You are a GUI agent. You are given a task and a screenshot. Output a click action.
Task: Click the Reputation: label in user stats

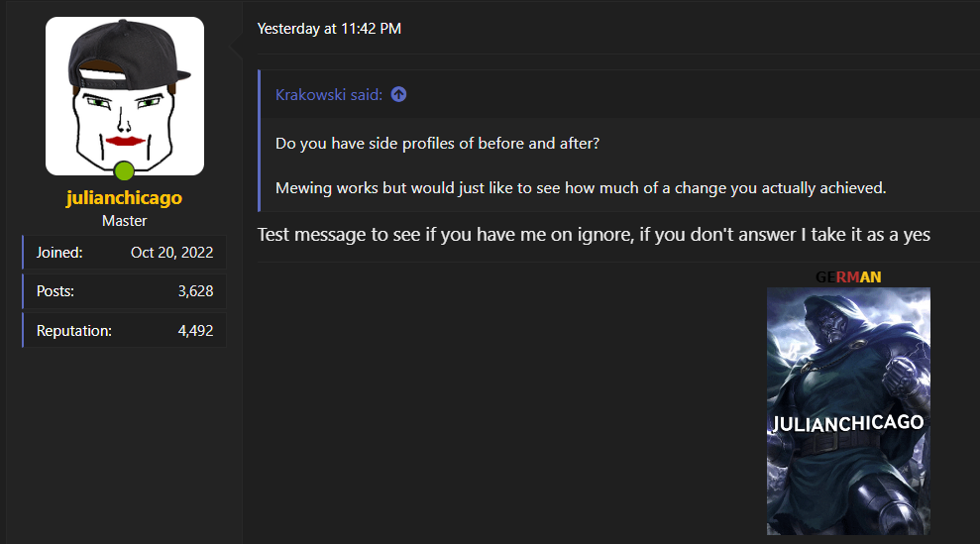pyautogui.click(x=73, y=331)
